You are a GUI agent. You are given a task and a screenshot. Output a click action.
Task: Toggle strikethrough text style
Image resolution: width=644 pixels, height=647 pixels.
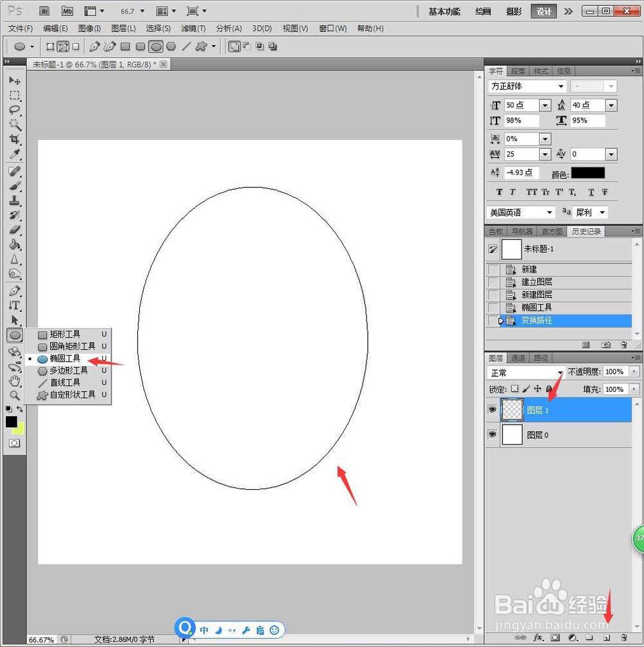(605, 192)
